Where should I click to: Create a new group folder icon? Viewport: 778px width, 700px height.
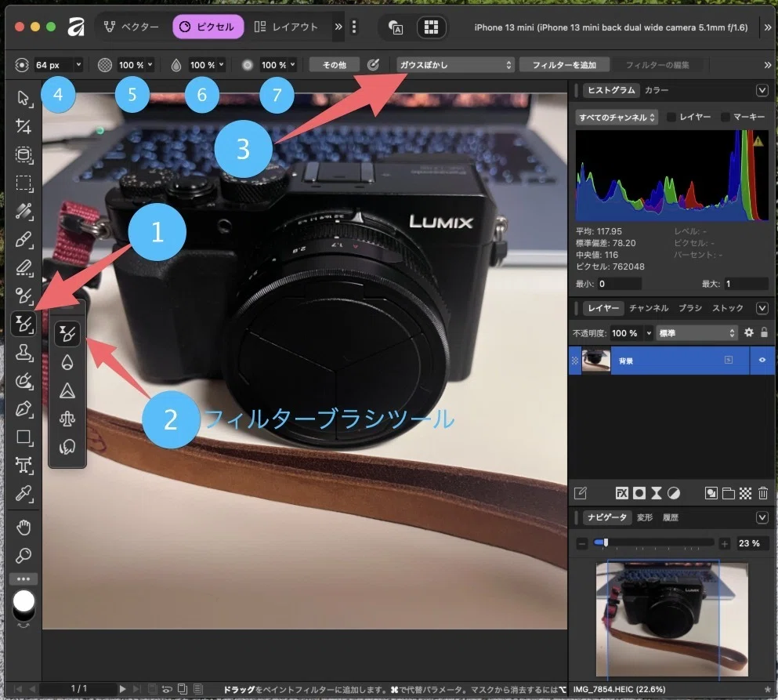729,493
